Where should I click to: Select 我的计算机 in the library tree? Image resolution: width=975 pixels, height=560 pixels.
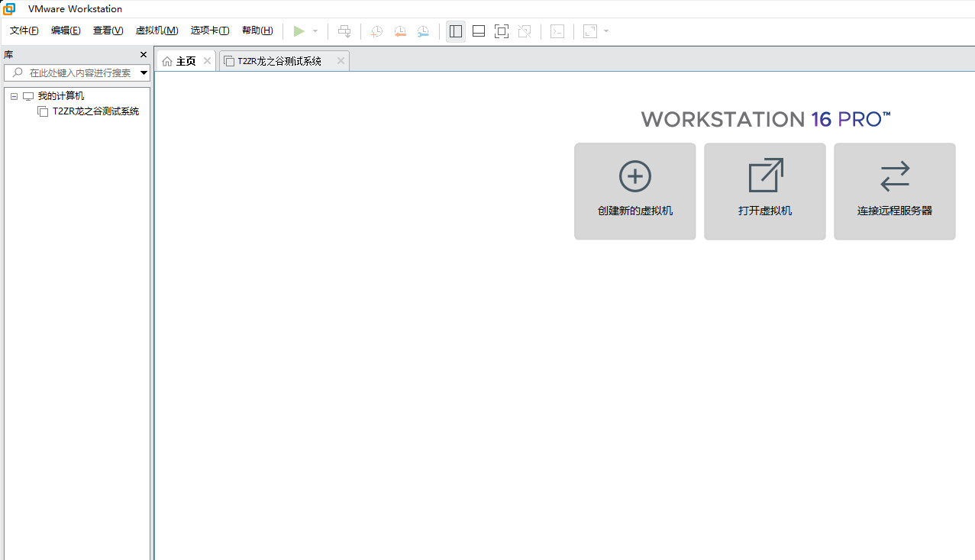(x=61, y=96)
